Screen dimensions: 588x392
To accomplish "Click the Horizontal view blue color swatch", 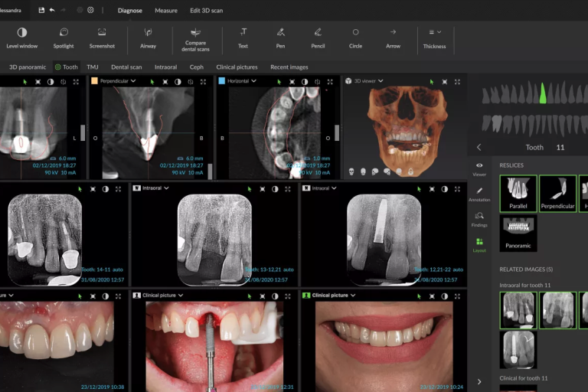I will [x=222, y=80].
